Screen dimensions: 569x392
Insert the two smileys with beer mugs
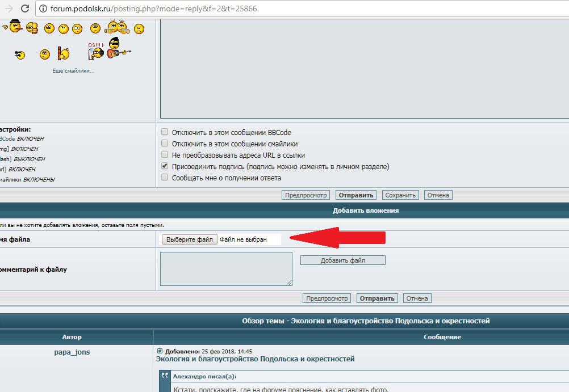[x=118, y=27]
